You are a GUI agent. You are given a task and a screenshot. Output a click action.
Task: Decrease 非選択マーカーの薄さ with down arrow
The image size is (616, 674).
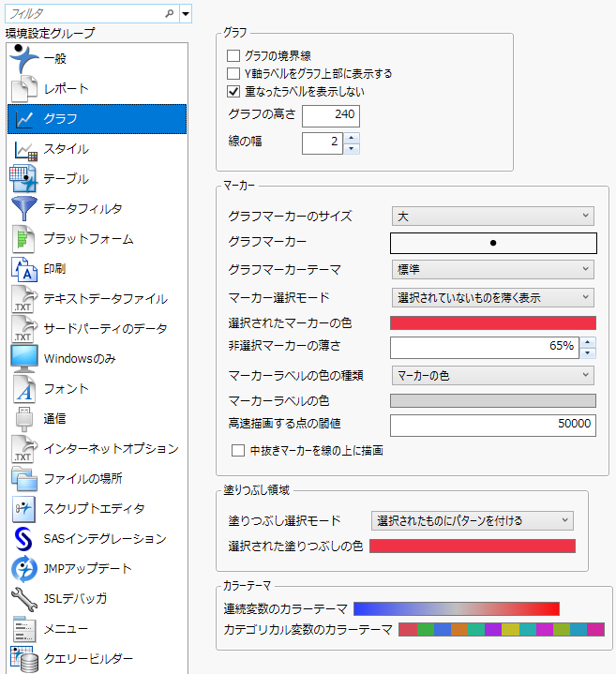[588, 353]
